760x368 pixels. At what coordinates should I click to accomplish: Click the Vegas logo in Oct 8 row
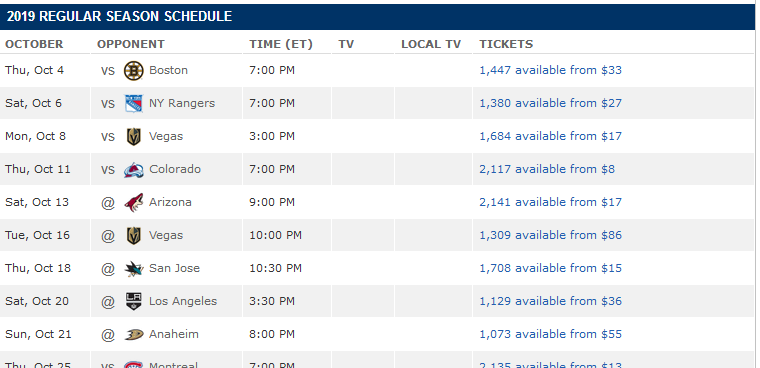133,137
